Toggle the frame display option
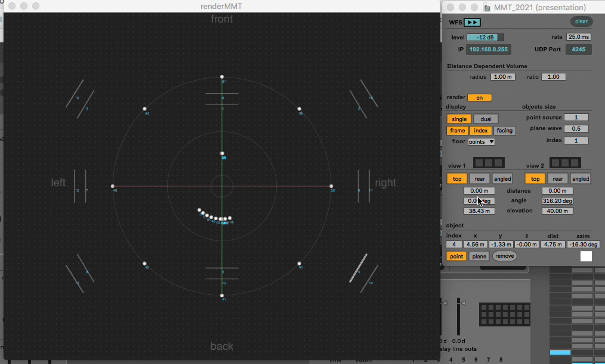This screenshot has width=605, height=364. click(x=458, y=131)
